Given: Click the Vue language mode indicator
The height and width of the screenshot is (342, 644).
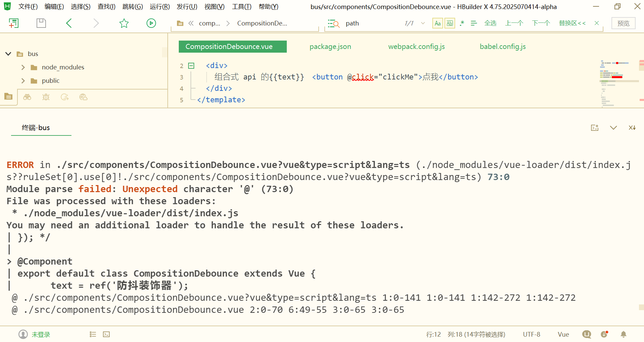Looking at the screenshot, I should [x=563, y=334].
